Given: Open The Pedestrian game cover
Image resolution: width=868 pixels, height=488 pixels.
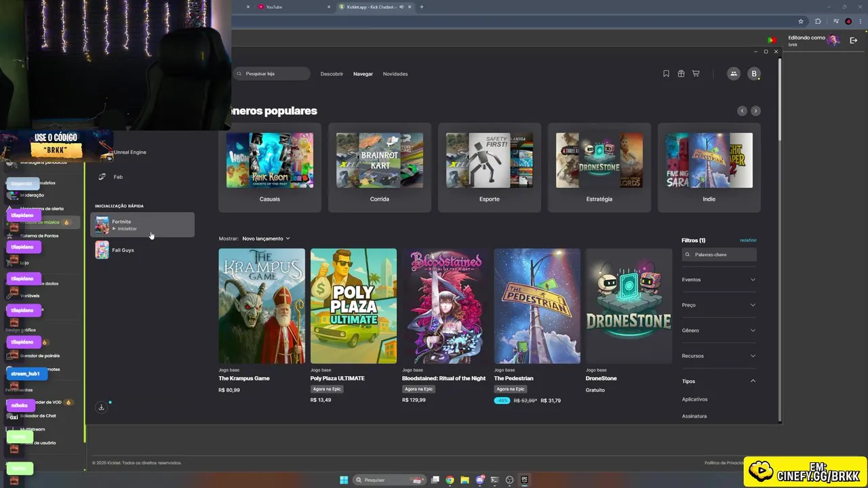Looking at the screenshot, I should tap(537, 306).
